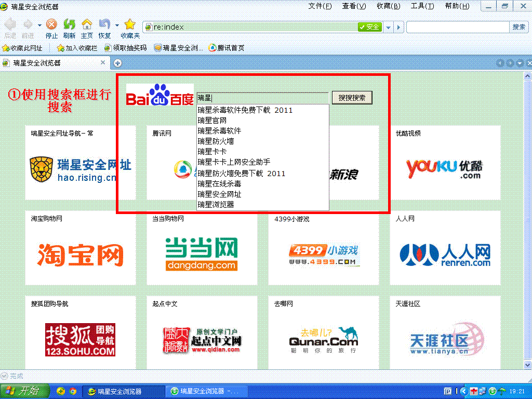532x399 pixels.
Task: Select suggestion 瑞星卡卡
Action: tap(262, 152)
